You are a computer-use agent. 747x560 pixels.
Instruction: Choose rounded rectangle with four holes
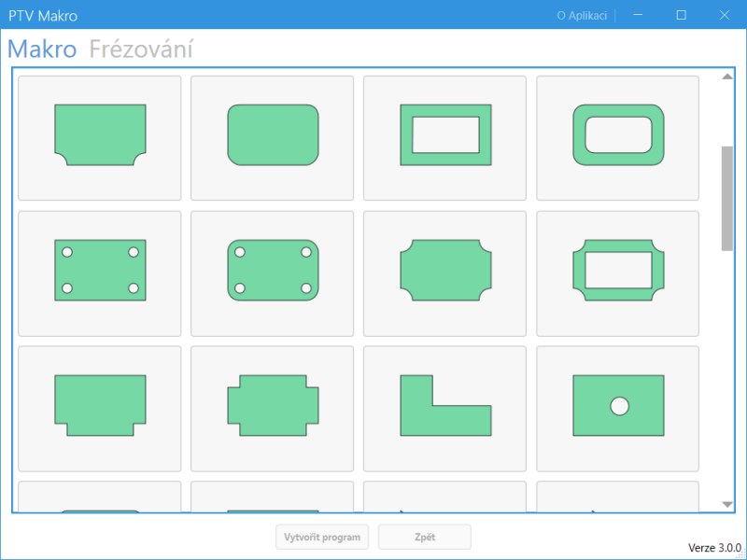(x=273, y=273)
